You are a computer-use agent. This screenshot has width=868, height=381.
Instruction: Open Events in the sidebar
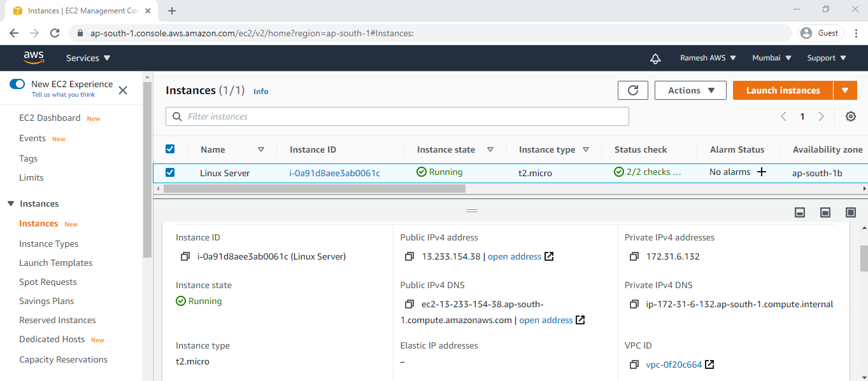tap(32, 138)
